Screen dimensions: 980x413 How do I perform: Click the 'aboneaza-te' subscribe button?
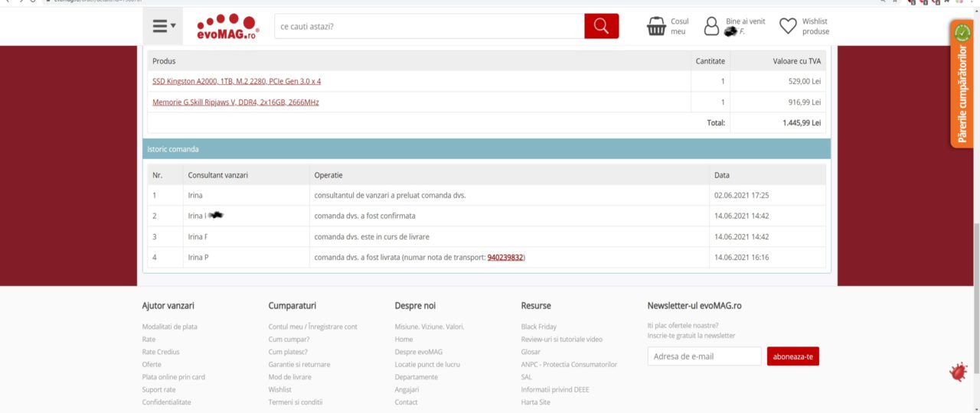793,356
